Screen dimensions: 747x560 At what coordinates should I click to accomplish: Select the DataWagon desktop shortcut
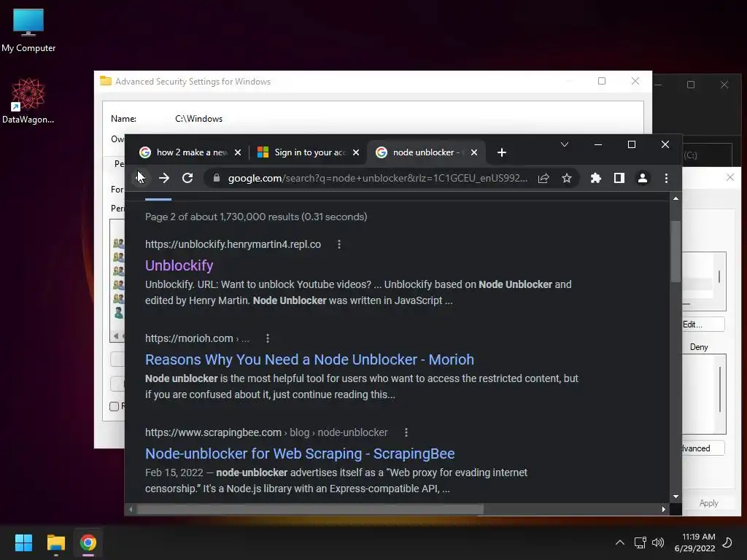(28, 101)
